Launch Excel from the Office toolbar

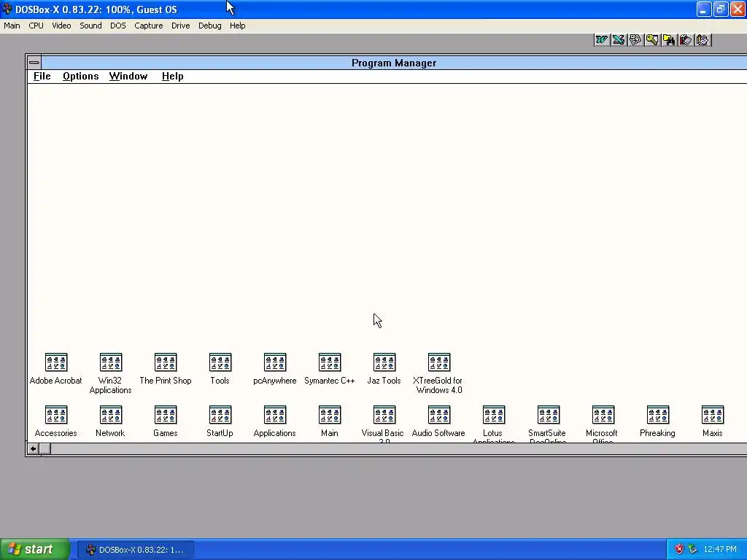(x=619, y=40)
